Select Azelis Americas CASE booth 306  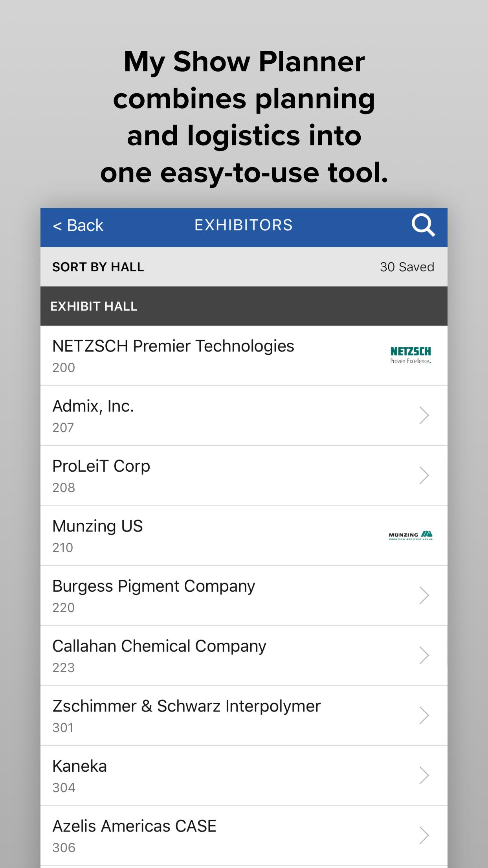pyautogui.click(x=244, y=835)
